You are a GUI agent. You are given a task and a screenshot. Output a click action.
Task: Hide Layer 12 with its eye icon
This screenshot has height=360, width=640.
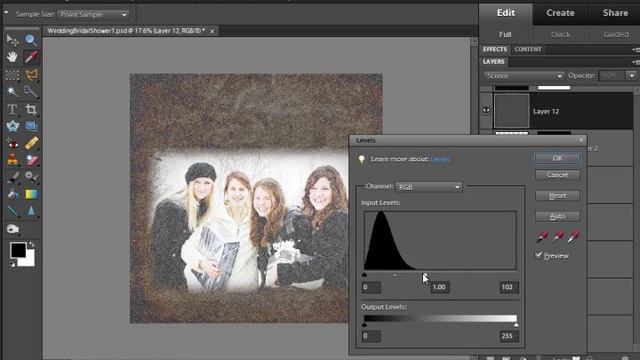[486, 110]
